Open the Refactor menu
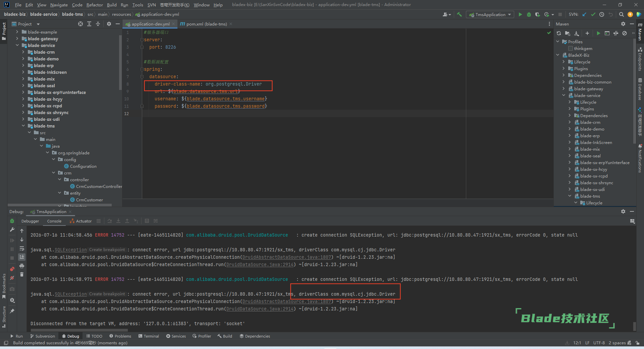 [x=95, y=5]
